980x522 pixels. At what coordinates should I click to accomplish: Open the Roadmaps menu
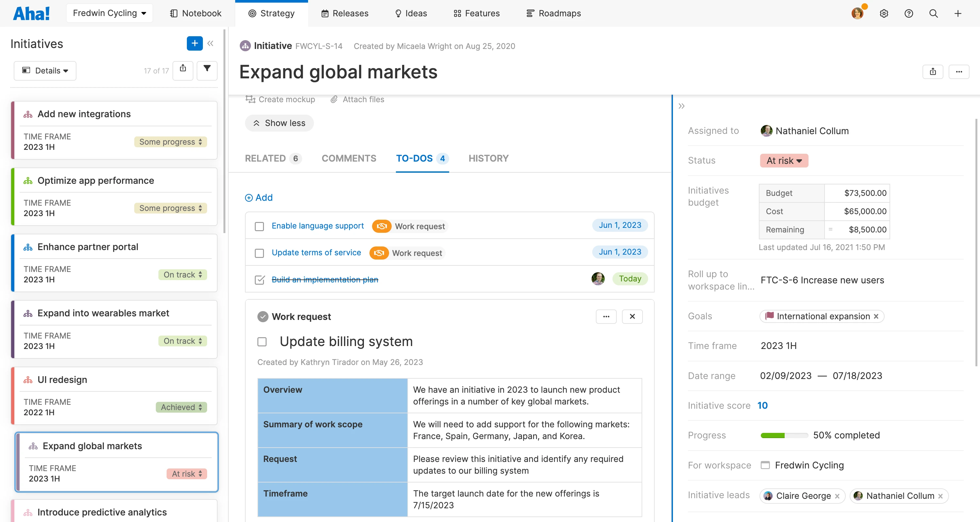[553, 13]
